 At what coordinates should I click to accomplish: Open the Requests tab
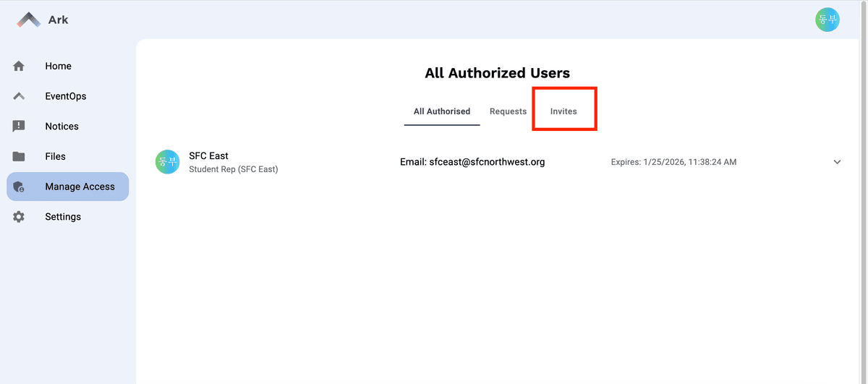coord(508,111)
